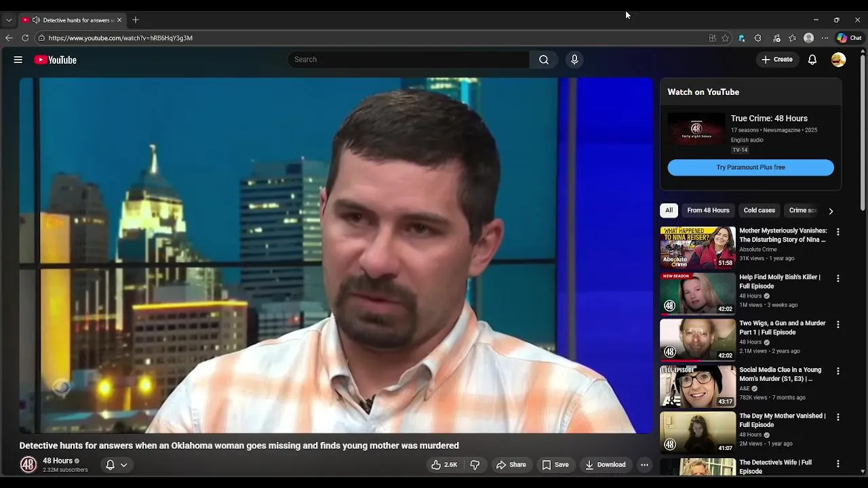
Task: Open YouTube notifications bell
Action: pos(812,60)
